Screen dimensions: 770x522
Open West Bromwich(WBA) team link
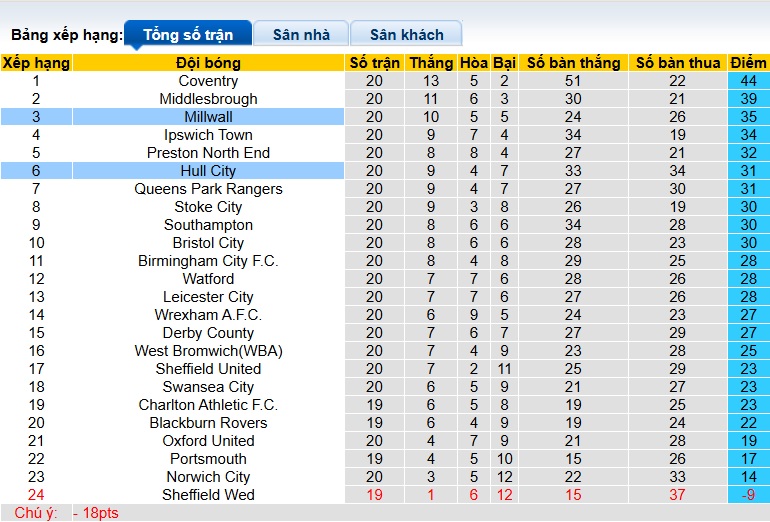point(208,351)
